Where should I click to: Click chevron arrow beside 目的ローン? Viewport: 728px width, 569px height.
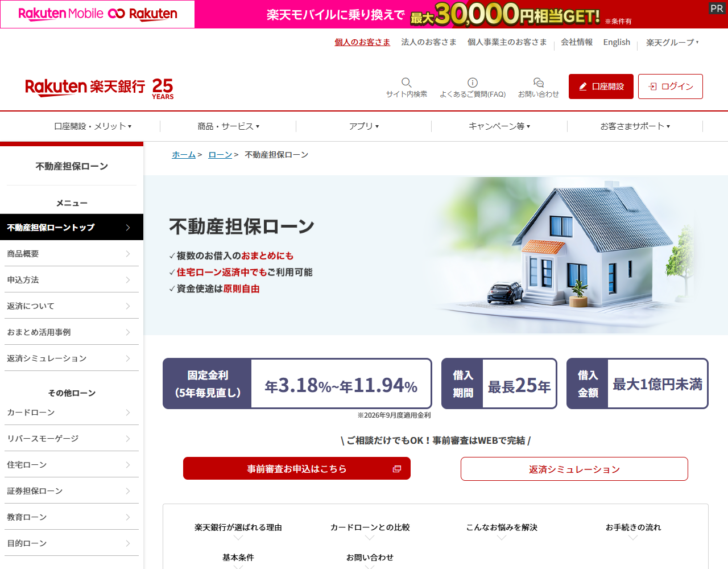click(x=128, y=543)
